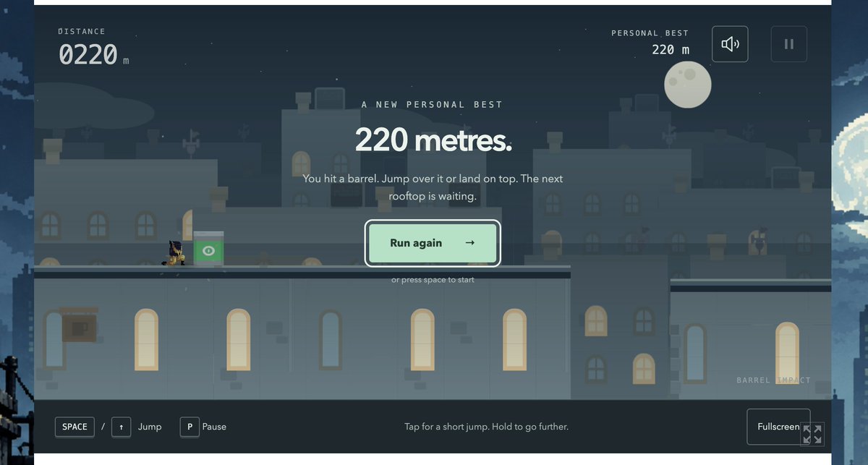Open Fullscreen mode button
The width and height of the screenshot is (868, 465).
778,427
